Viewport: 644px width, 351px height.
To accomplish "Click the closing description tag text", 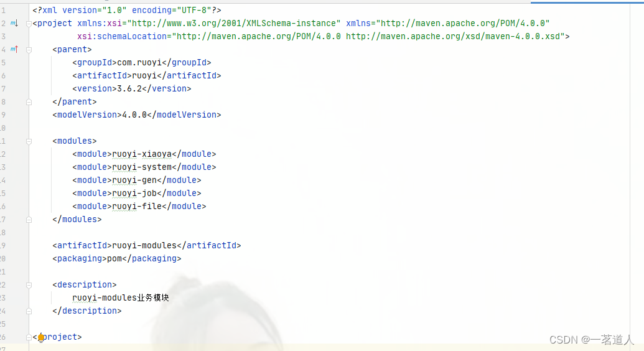I will point(87,311).
